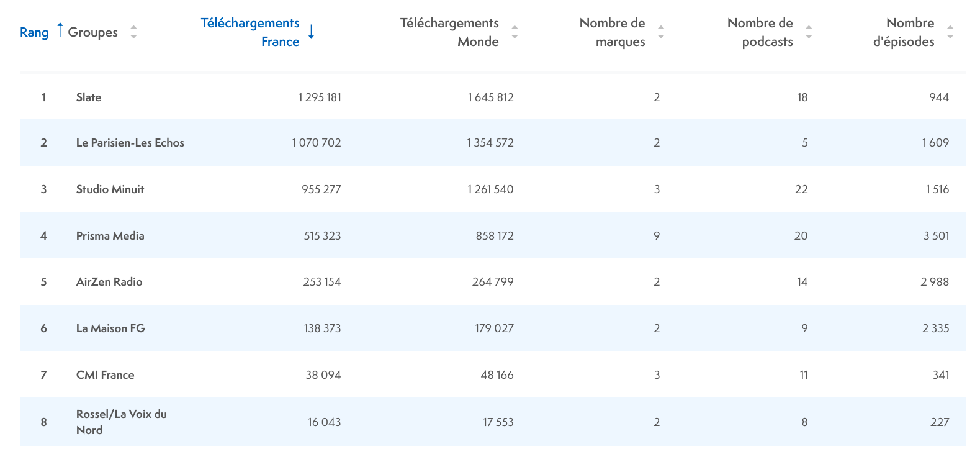The height and width of the screenshot is (462, 980).
Task: Sort by Groupes column header text
Action: click(92, 32)
